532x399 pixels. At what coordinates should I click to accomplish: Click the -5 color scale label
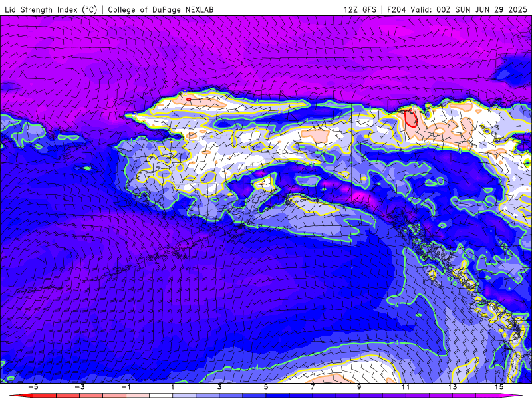33,387
